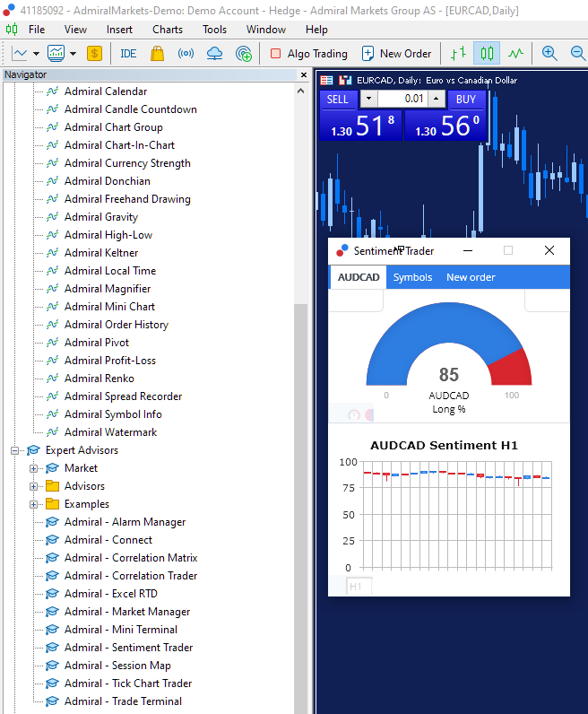Open the Symbols tab in Sentiment Trader
588x714 pixels.
(x=413, y=277)
